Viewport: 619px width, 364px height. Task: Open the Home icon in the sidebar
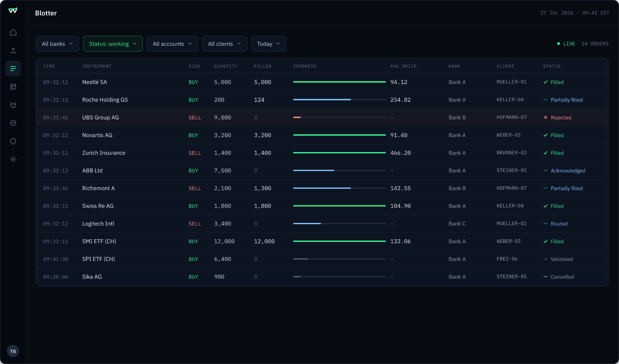click(13, 32)
